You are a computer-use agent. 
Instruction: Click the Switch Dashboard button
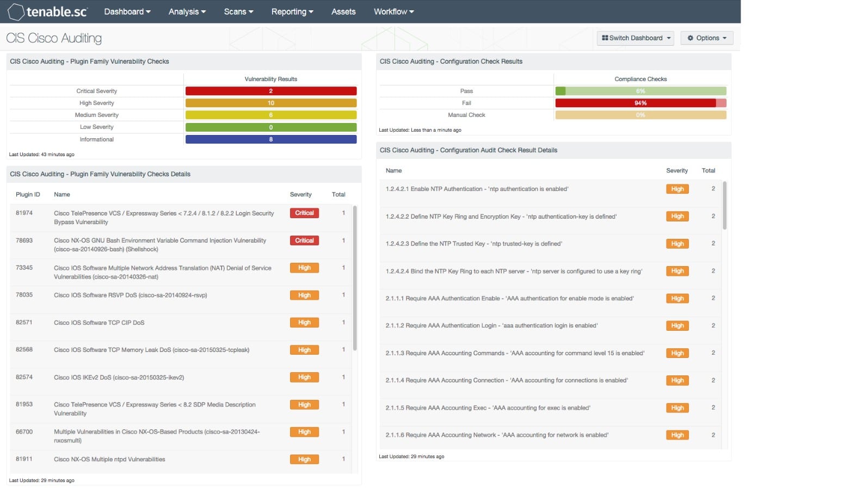[x=636, y=38]
